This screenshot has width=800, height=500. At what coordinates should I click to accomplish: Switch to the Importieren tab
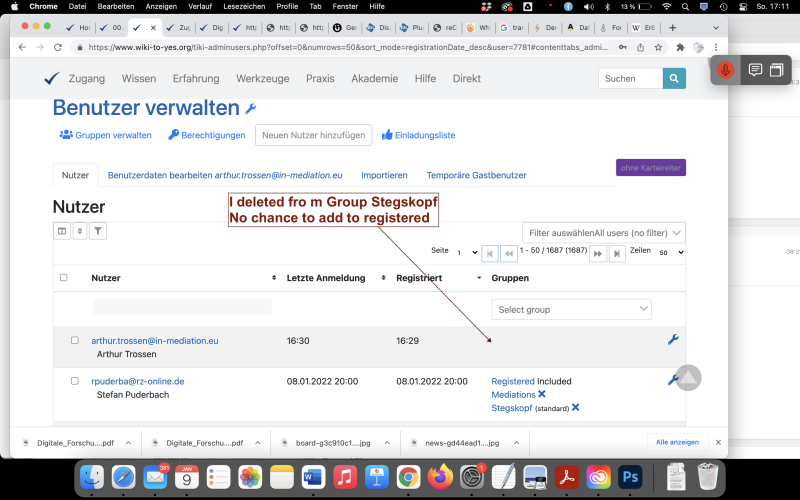[x=383, y=175]
